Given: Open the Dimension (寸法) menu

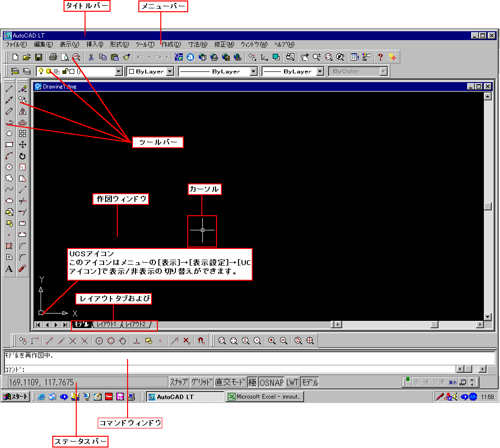Looking at the screenshot, I should pyautogui.click(x=198, y=45).
